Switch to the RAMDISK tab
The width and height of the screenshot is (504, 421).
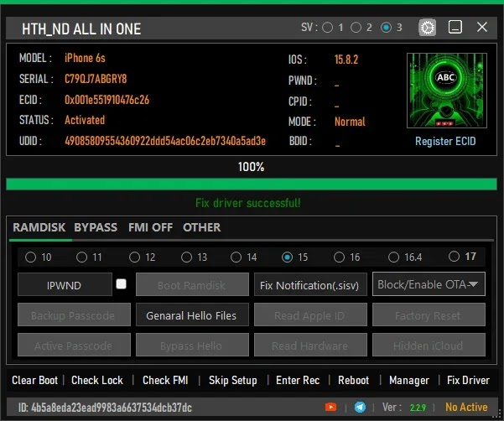pos(39,227)
